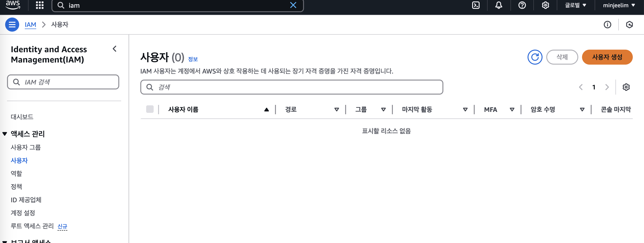Open the services grid menu
This screenshot has width=644, height=243.
40,5
